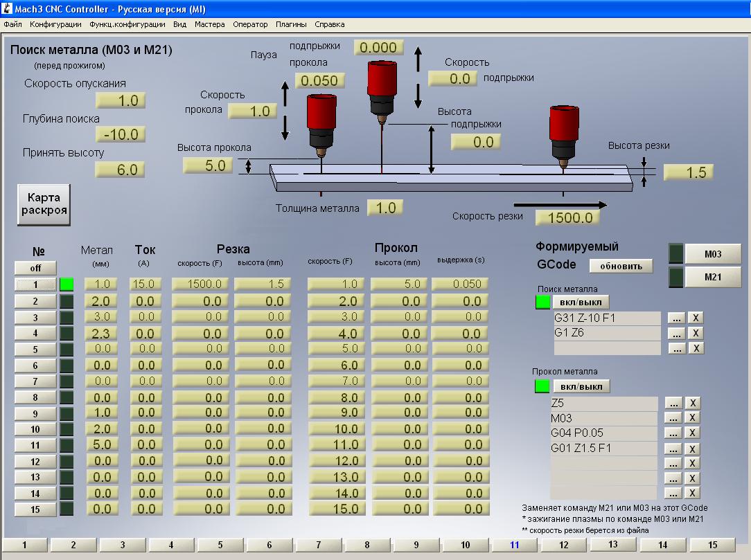Toggle the Поиск металла вкл/выкл switch
The height and width of the screenshot is (560, 751).
click(581, 302)
